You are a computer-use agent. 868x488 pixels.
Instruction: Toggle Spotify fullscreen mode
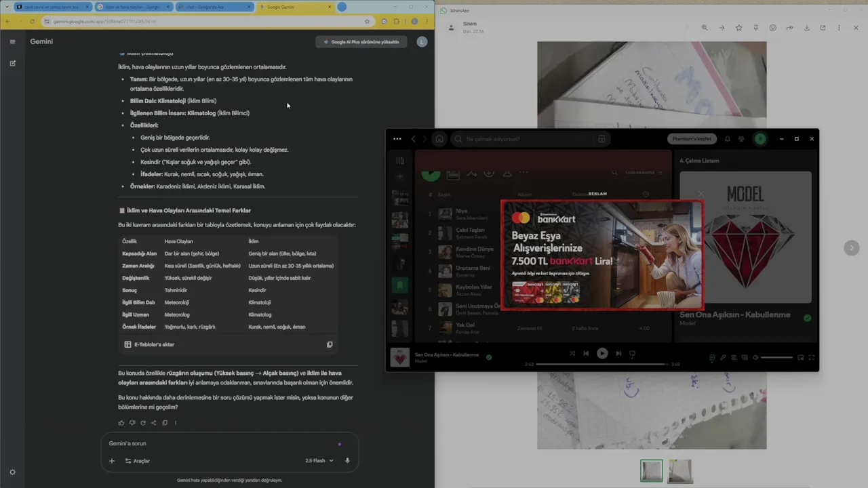pyautogui.click(x=812, y=357)
